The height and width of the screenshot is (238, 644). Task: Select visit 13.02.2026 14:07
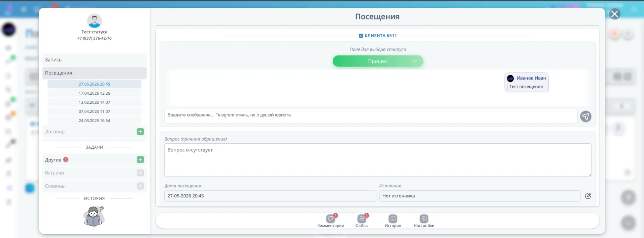[94, 102]
